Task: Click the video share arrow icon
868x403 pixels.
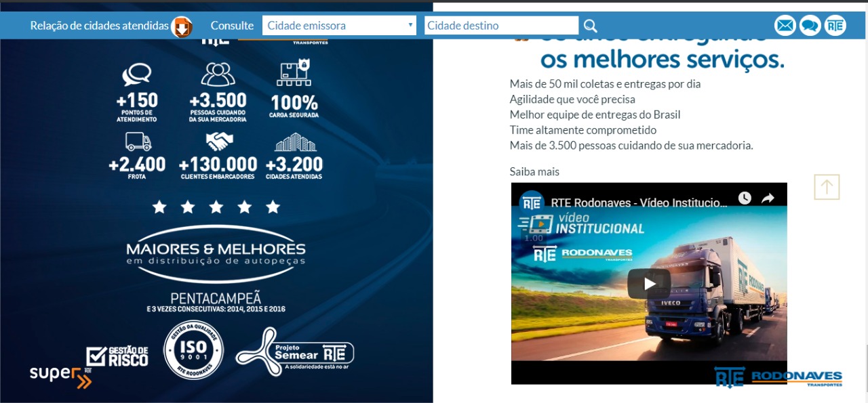Action: [x=768, y=198]
